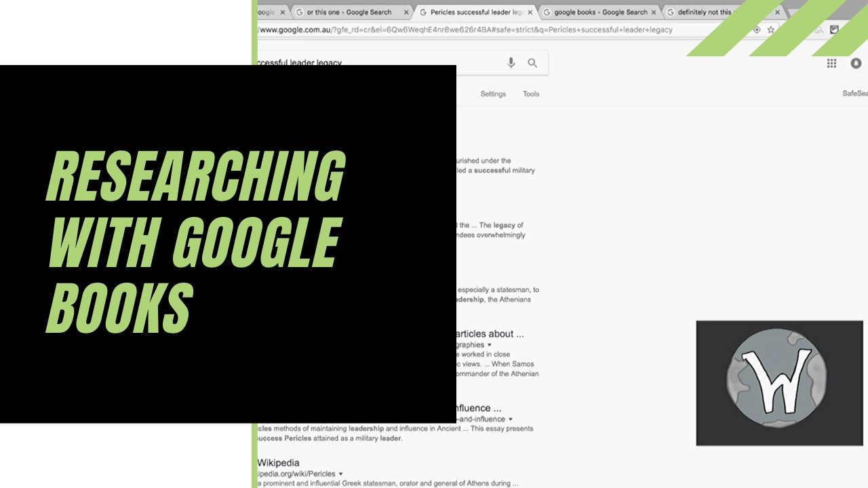Click the location icon in address bar

pyautogui.click(x=757, y=30)
